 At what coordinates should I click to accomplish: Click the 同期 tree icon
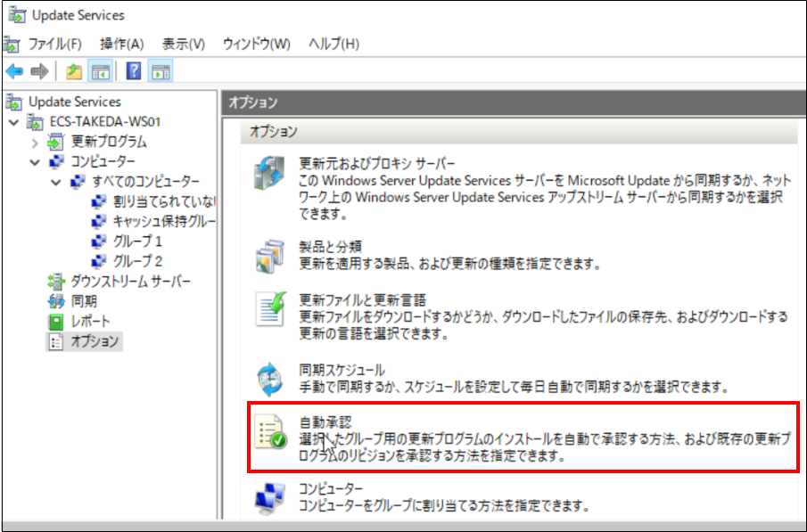click(55, 301)
